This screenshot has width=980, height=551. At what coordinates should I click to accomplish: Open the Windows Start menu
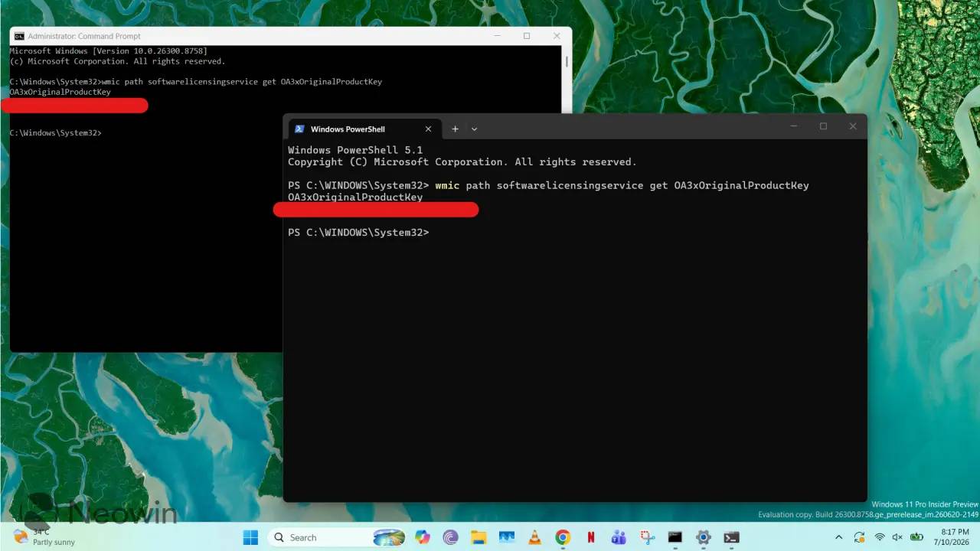point(250,537)
